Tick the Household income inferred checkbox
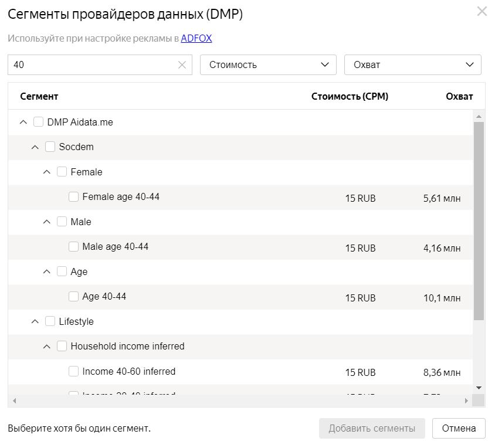This screenshot has height=448, width=495. 62,347
